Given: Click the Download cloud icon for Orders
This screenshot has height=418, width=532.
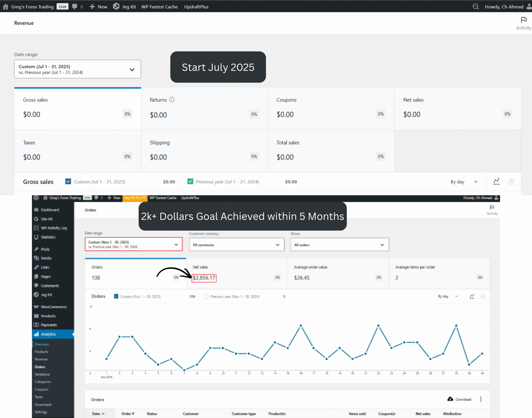Looking at the screenshot, I should (x=450, y=399).
